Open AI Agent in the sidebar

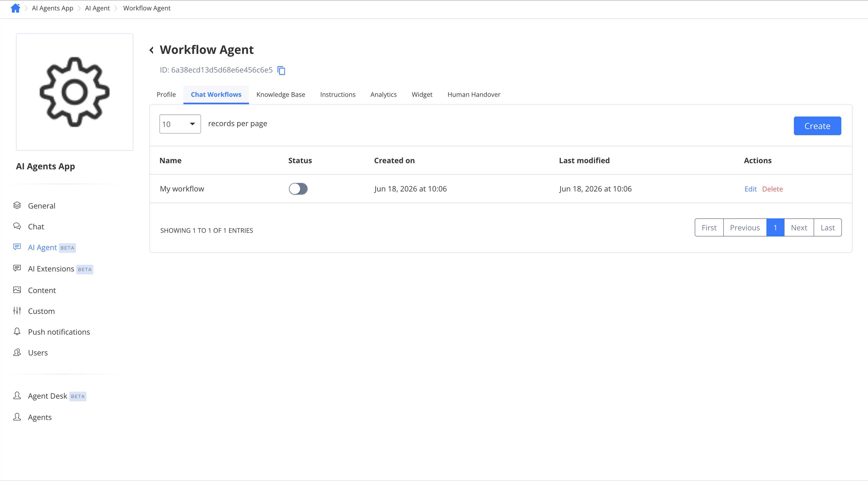(42, 247)
